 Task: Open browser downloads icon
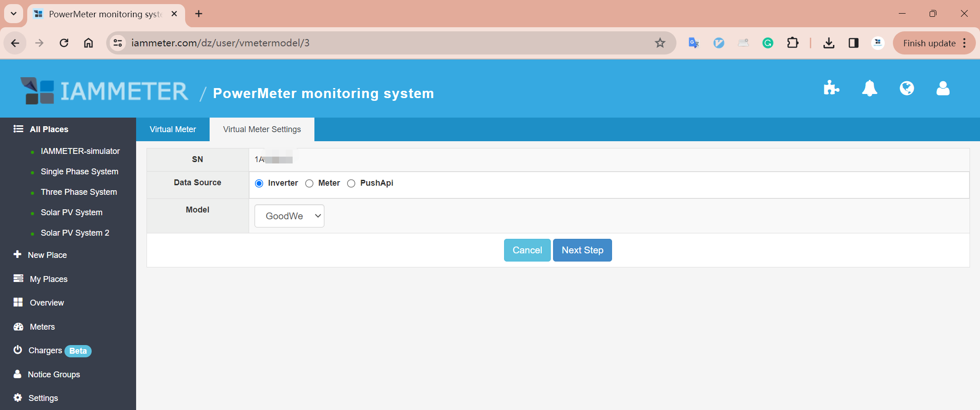click(x=828, y=43)
